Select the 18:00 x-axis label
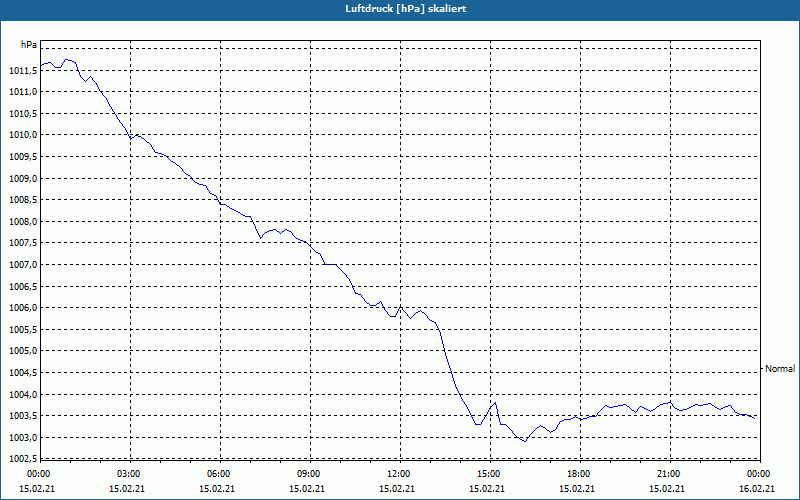 coord(579,474)
